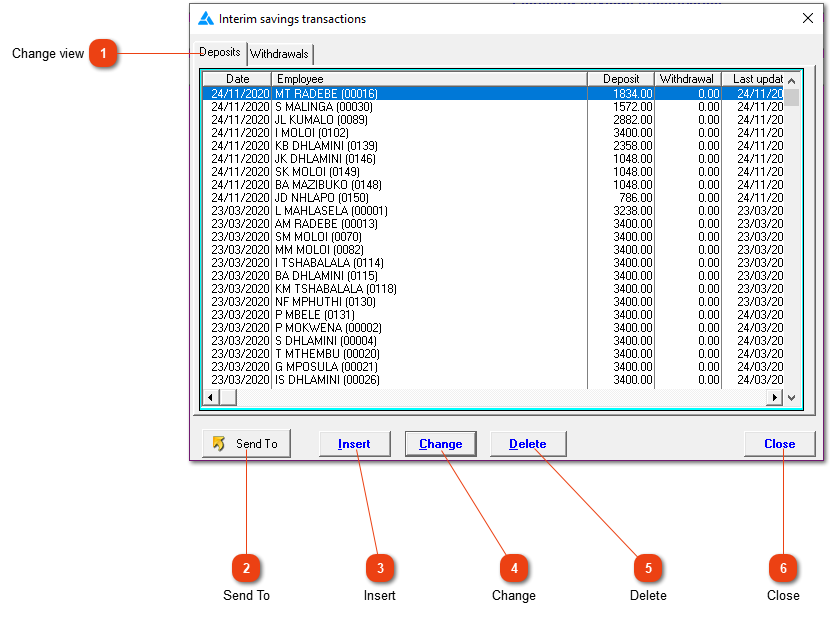
Task: Select row I TSHABALALA (0114)
Action: tap(493, 263)
